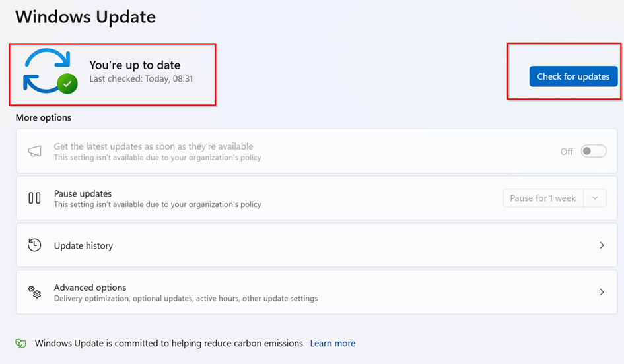
Task: Open the Pause for 1 week dropdown
Action: click(542, 198)
